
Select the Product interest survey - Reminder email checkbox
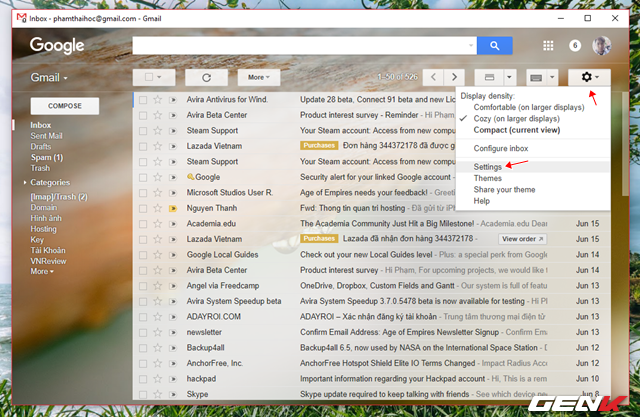coord(143,115)
